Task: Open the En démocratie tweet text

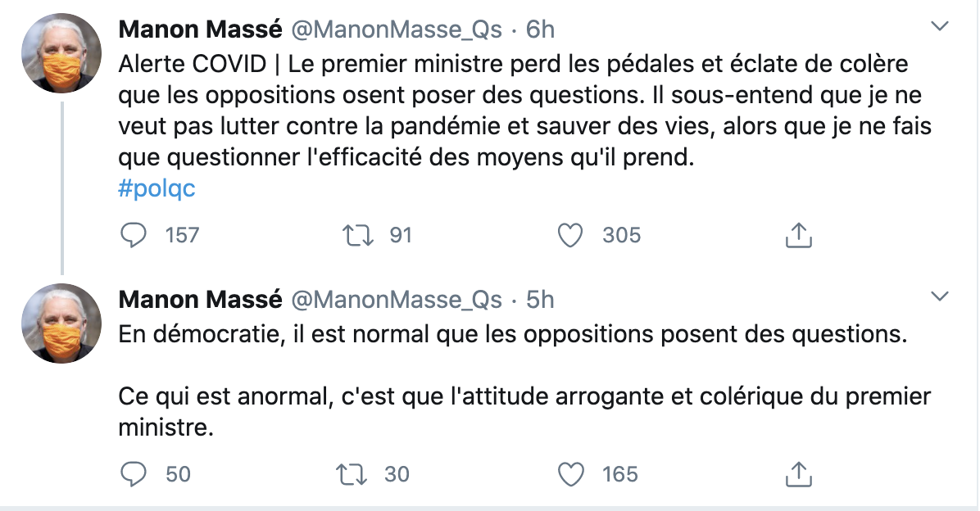Action: click(525, 381)
